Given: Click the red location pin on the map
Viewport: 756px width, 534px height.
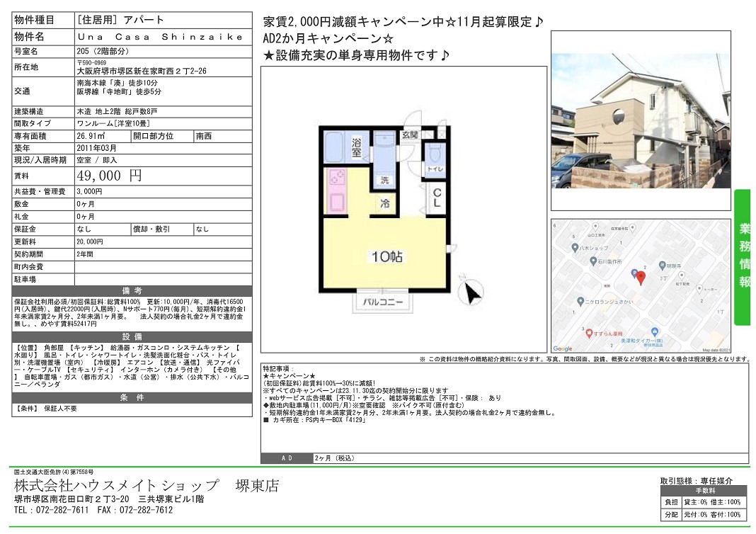Looking at the screenshot, I should (641, 278).
